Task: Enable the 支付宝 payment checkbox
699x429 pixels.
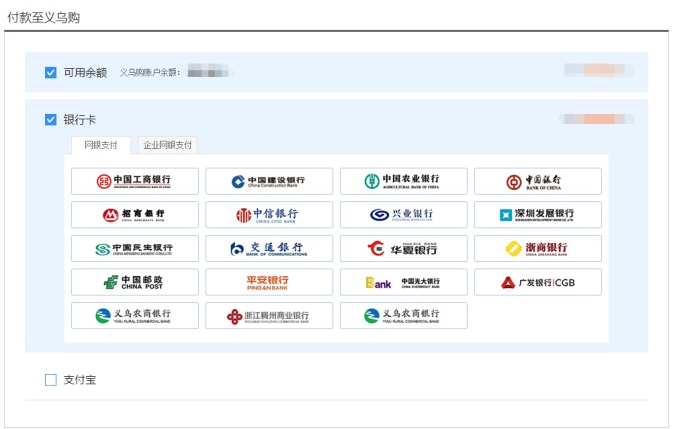Action: (x=51, y=380)
